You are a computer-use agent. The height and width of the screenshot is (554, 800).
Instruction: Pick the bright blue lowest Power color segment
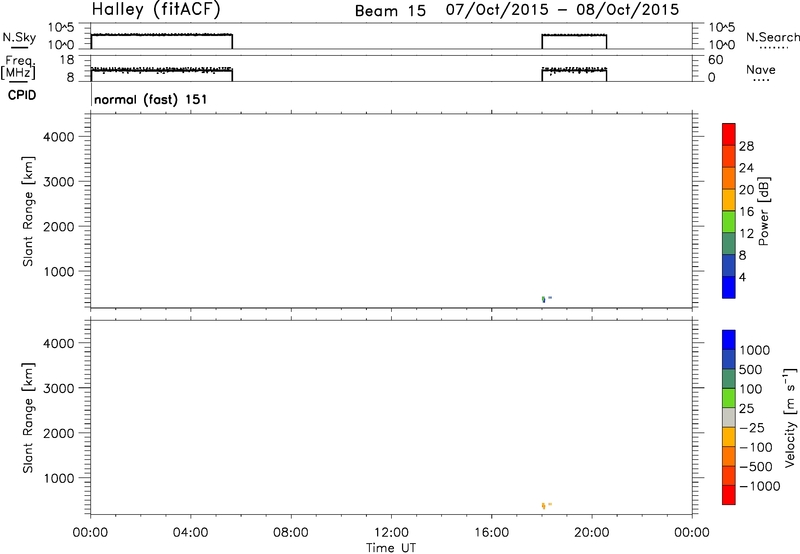point(729,287)
